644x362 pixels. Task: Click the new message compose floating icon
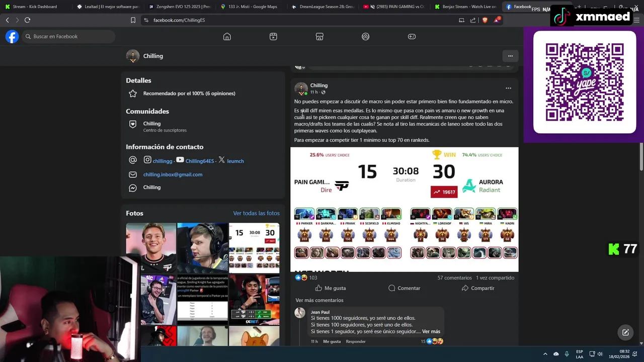625,332
